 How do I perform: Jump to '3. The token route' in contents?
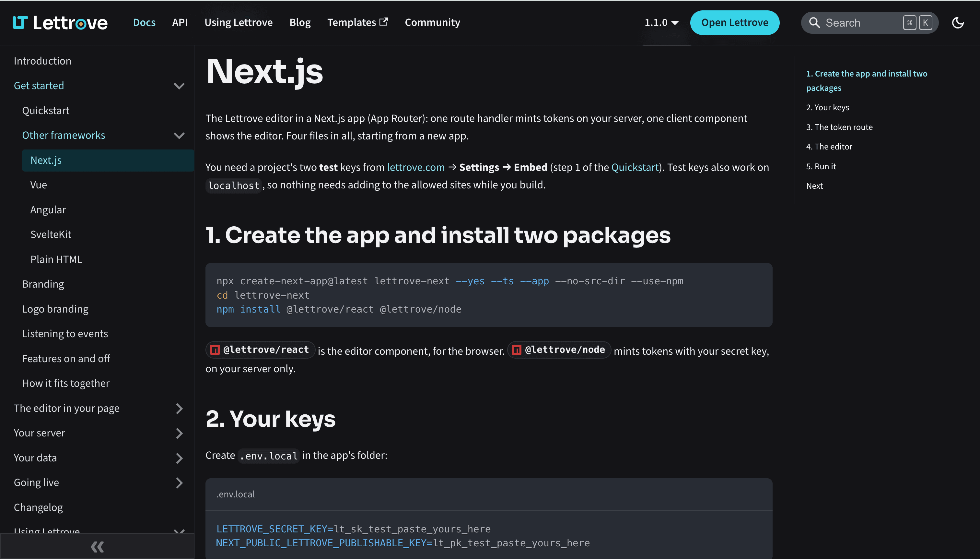pos(839,127)
